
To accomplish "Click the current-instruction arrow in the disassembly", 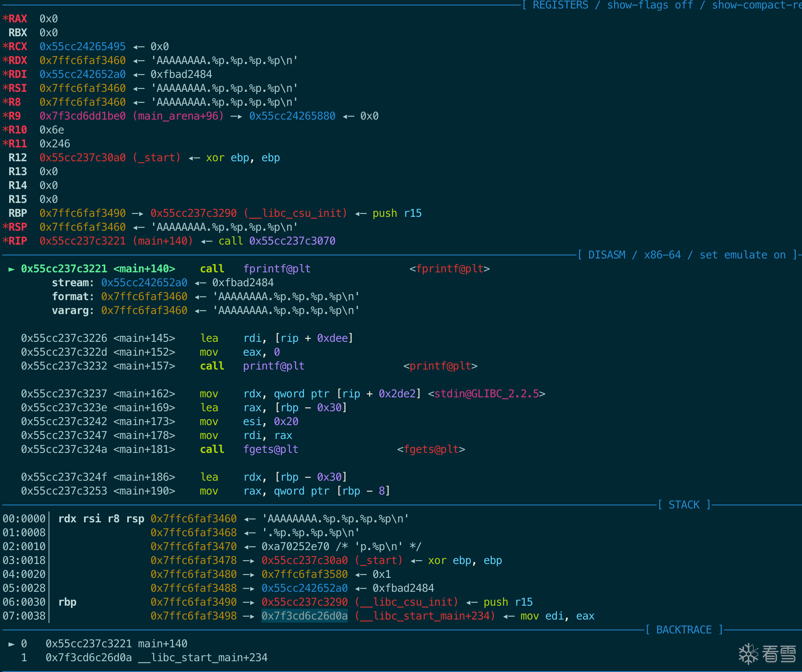I will [12, 269].
